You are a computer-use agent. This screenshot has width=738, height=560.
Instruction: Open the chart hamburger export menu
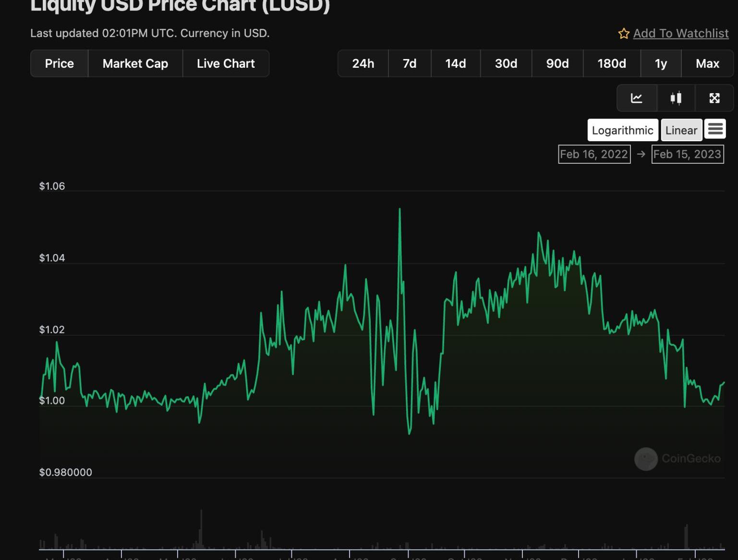[x=715, y=129]
